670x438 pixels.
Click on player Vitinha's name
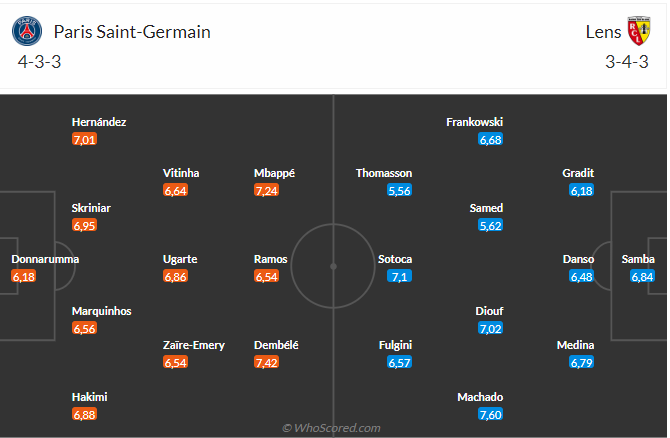point(181,173)
